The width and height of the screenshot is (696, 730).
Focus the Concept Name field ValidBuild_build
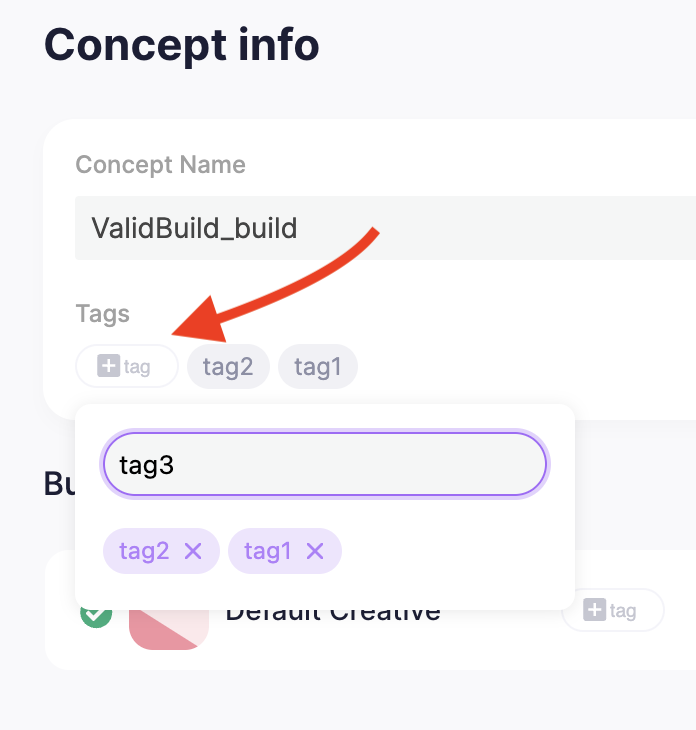[380, 228]
